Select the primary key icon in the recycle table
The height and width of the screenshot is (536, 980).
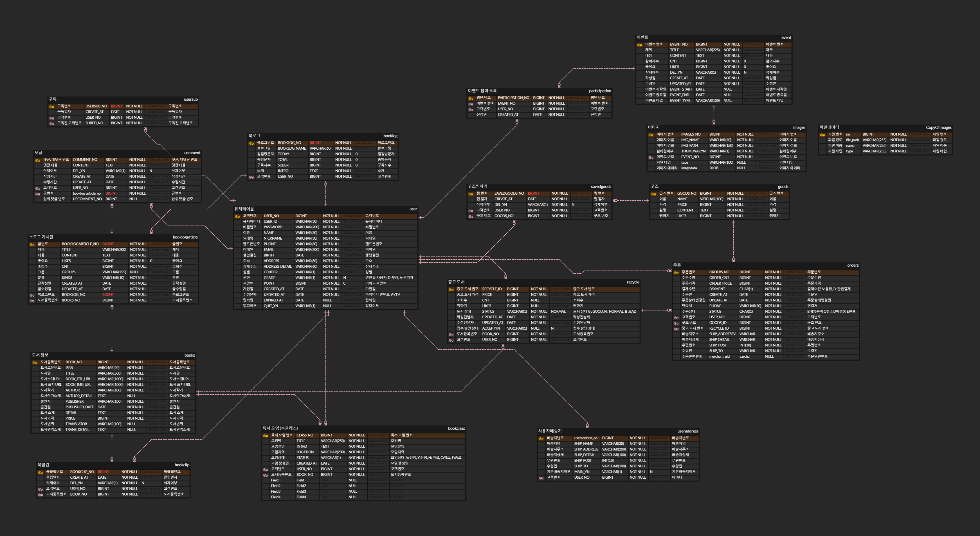[451, 289]
